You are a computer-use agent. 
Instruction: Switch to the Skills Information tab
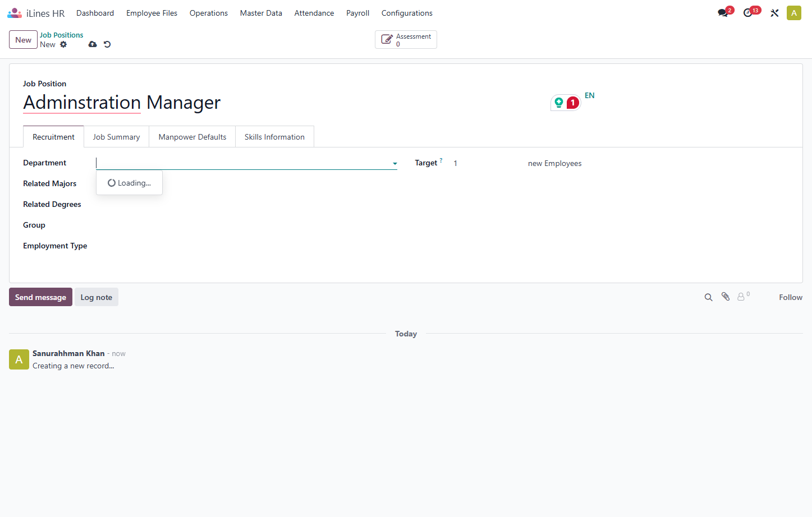pyautogui.click(x=274, y=137)
